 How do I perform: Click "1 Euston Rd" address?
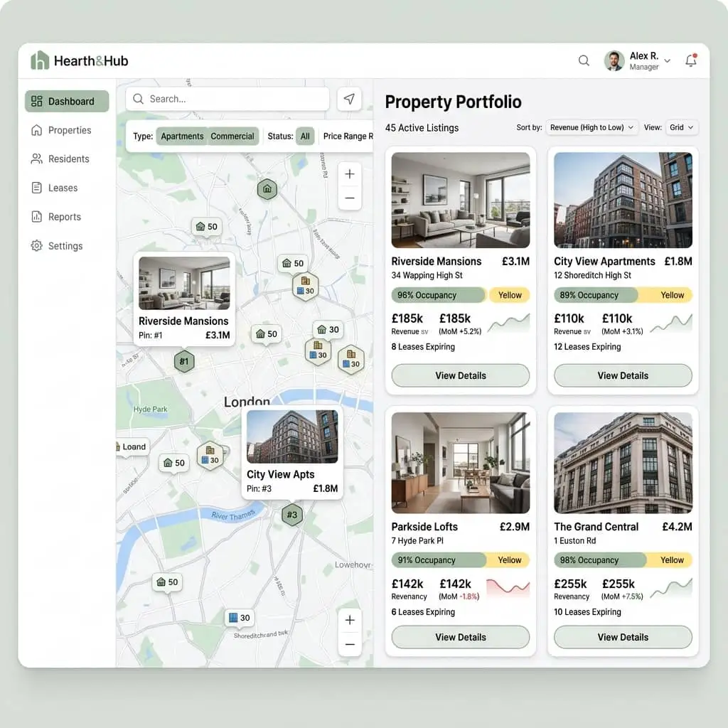pos(574,540)
